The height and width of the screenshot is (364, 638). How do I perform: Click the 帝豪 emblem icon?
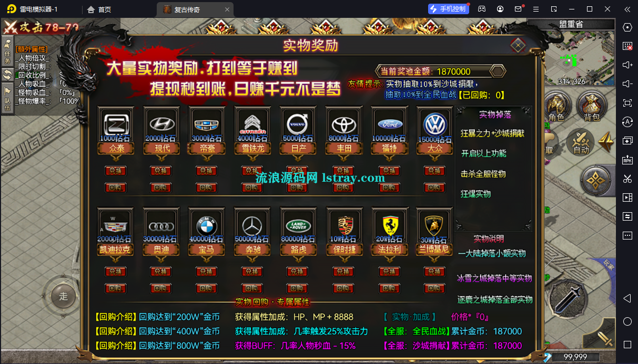206,124
